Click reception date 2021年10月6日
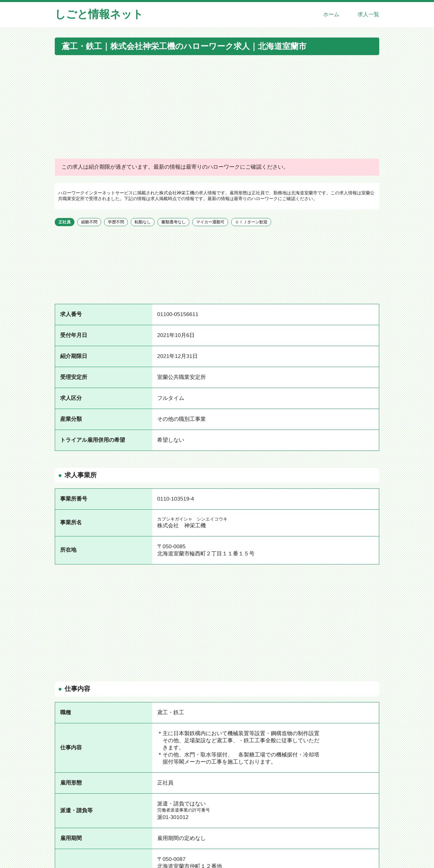Screen dimensions: 434x868 (x=176, y=335)
